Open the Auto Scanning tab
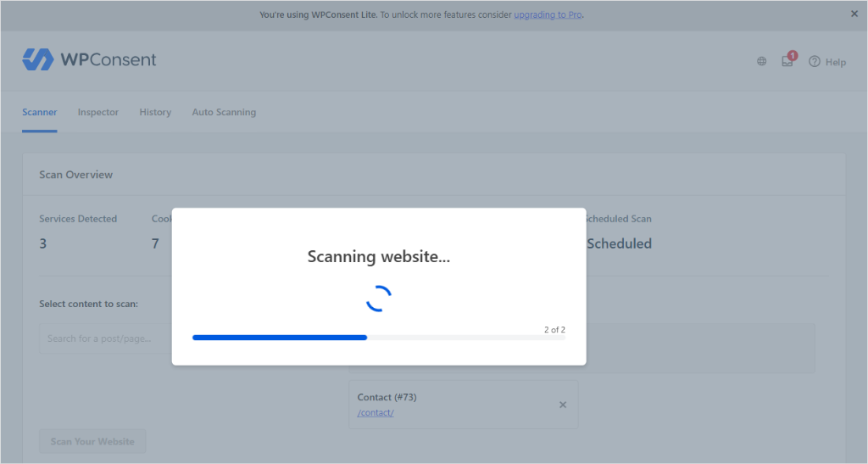Viewport: 868px width, 464px height. coord(224,113)
